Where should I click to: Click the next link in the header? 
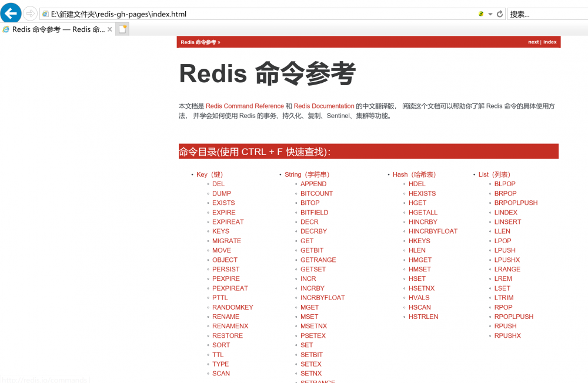(x=533, y=42)
